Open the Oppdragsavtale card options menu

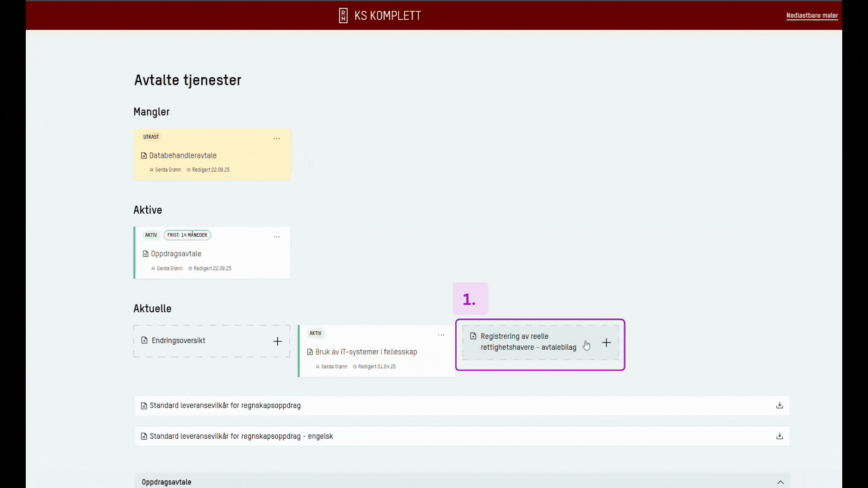pos(277,237)
